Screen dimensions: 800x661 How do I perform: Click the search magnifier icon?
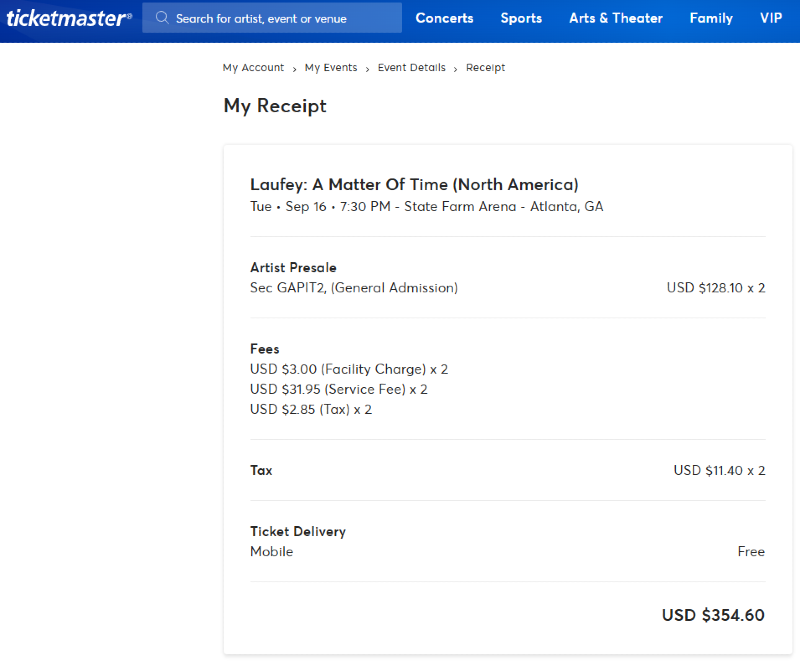pyautogui.click(x=161, y=18)
